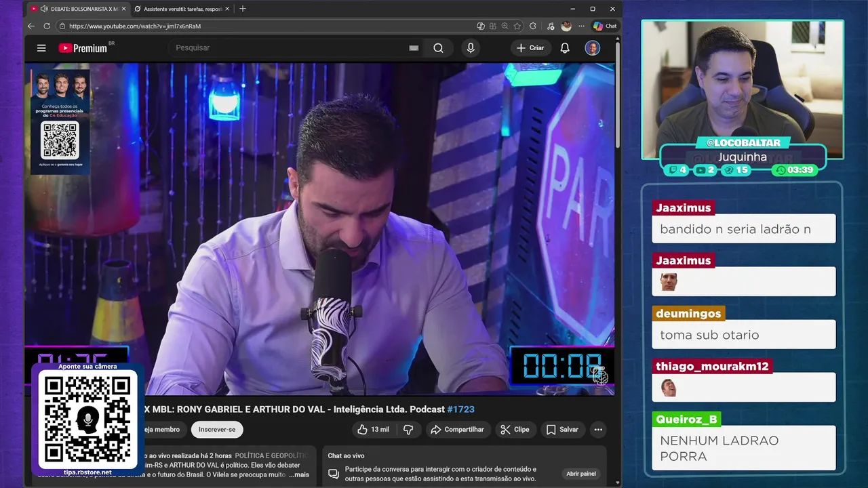The image size is (868, 488).
Task: Open the YouTube account avatar menu
Action: coord(593,48)
